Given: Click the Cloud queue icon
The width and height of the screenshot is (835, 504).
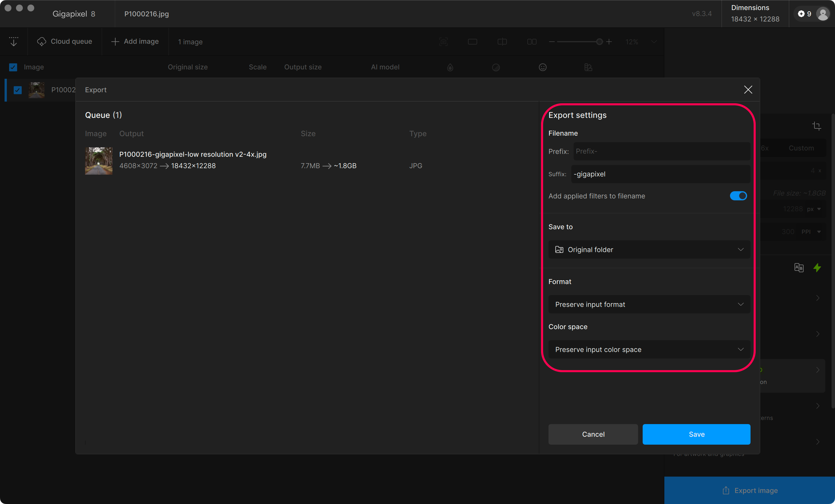Looking at the screenshot, I should 41,41.
